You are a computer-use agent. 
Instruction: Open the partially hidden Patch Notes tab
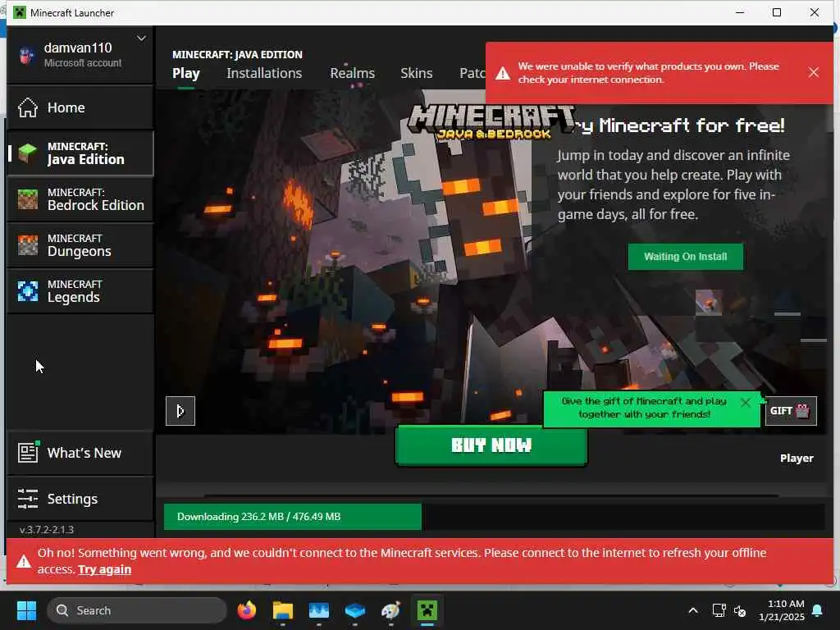[x=472, y=73]
